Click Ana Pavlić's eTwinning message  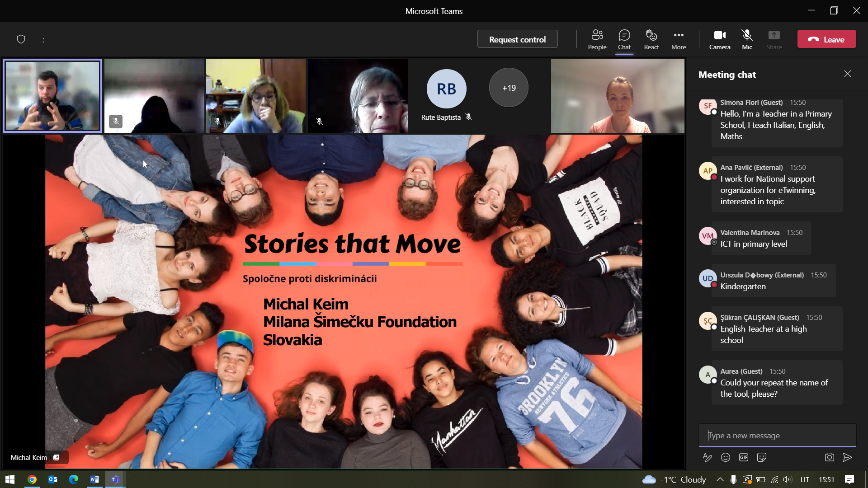pos(768,190)
